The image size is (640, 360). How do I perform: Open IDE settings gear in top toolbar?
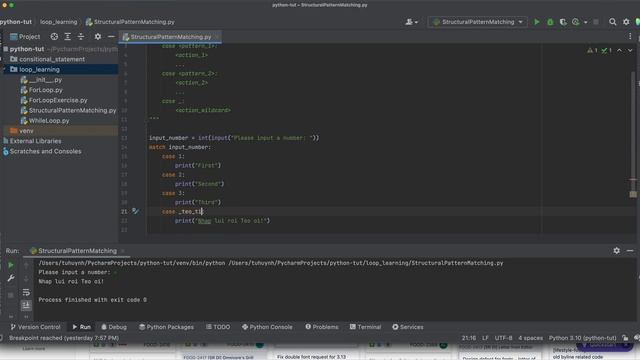(626, 22)
